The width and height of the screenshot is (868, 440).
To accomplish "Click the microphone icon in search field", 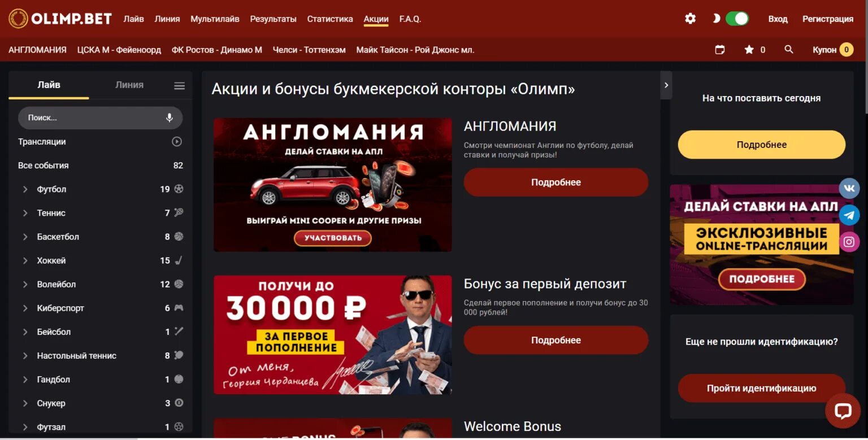I will 169,118.
